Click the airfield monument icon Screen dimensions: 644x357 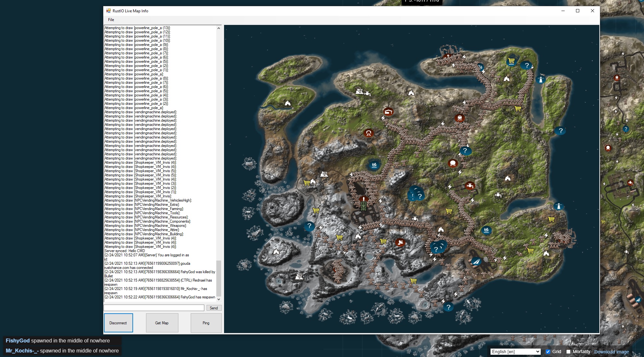(476, 261)
